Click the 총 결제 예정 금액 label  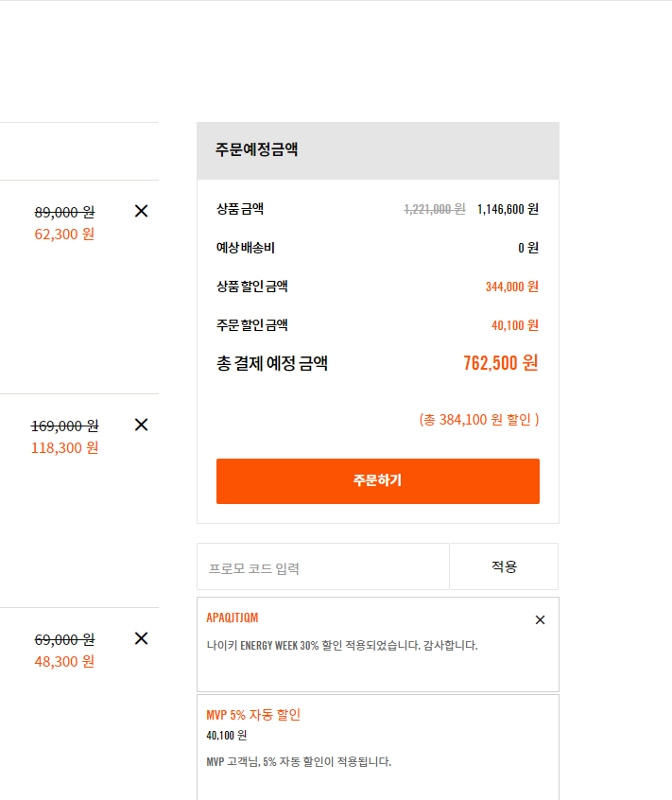(272, 363)
